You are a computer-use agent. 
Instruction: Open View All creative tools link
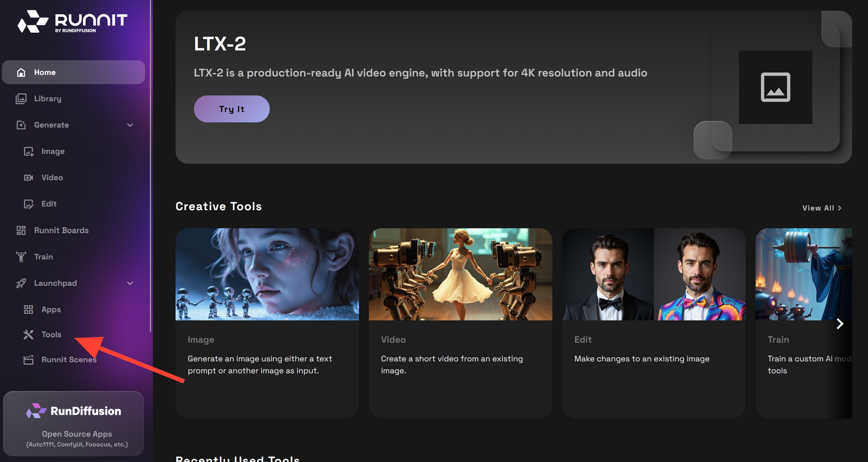tap(821, 208)
